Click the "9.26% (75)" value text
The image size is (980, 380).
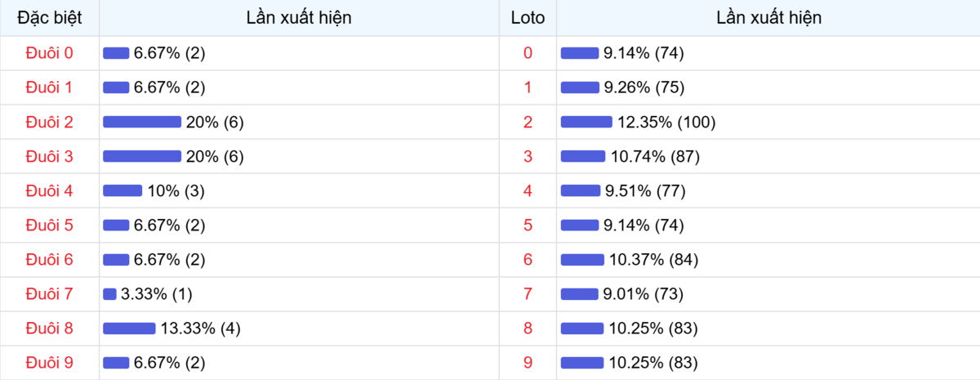click(x=644, y=87)
